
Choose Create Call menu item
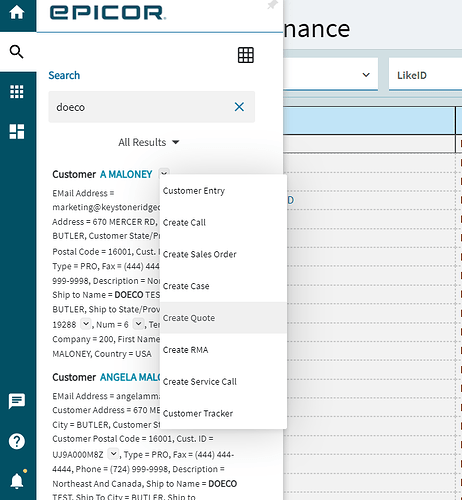[x=223, y=223]
